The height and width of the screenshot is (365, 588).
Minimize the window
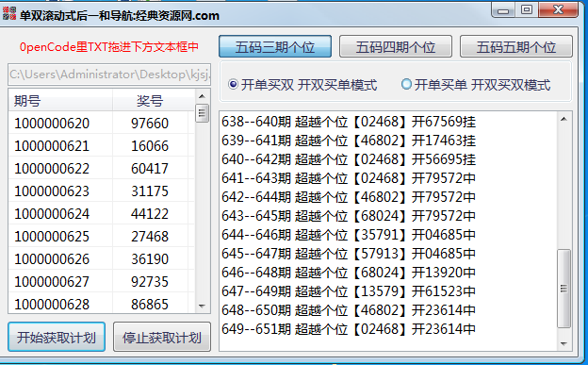503,10
